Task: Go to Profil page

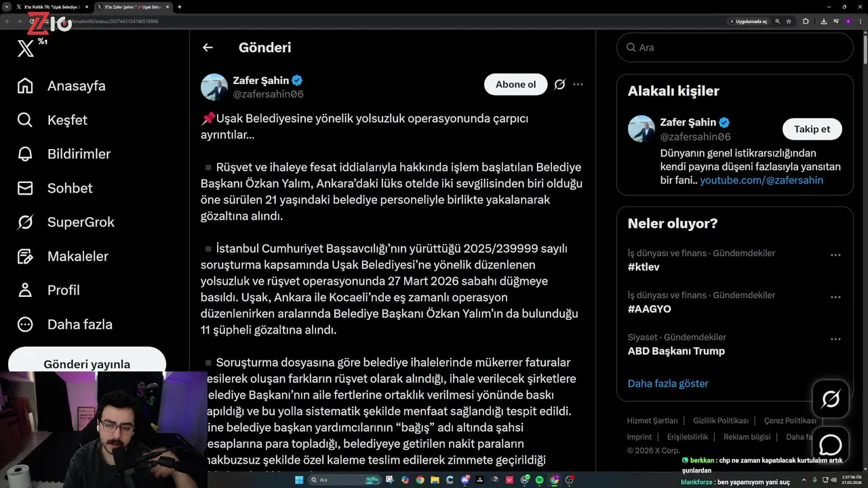Action: tap(49, 290)
